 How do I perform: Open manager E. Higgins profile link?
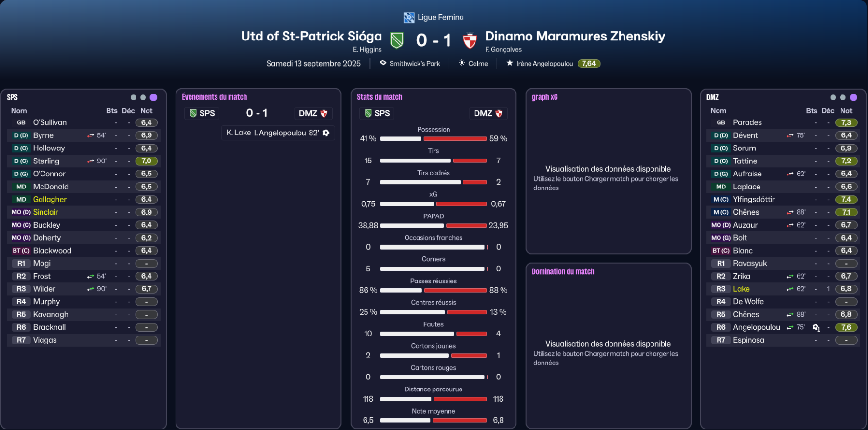(367, 49)
